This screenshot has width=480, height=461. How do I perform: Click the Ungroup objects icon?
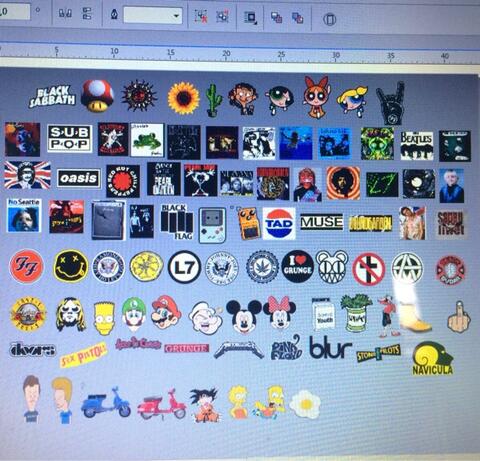[x=201, y=16]
